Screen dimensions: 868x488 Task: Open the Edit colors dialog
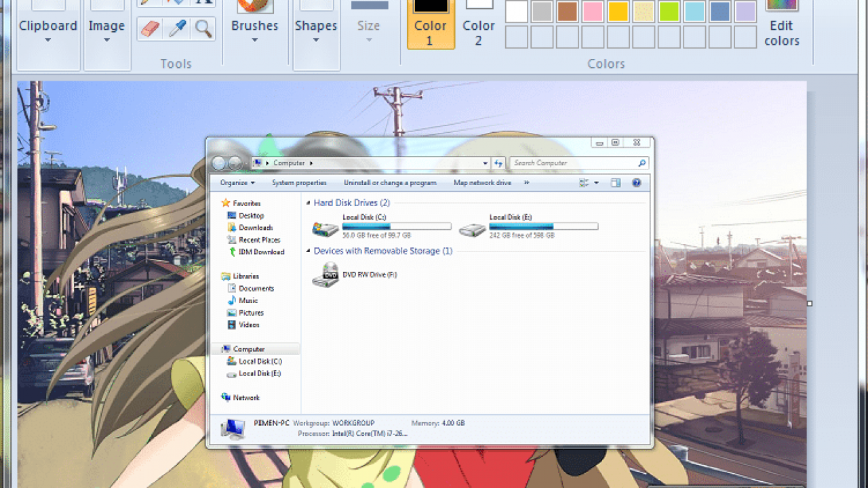(782, 25)
